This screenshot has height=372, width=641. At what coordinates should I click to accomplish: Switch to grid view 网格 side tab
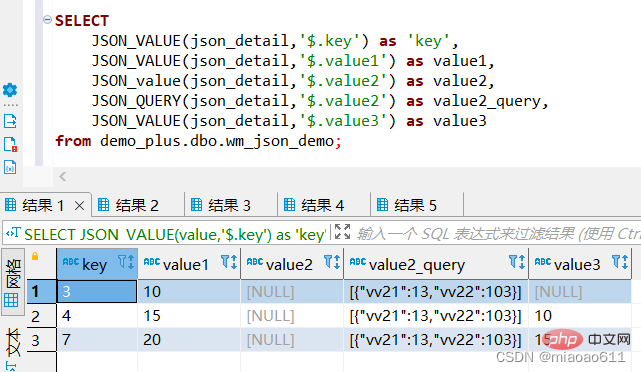(x=12, y=282)
